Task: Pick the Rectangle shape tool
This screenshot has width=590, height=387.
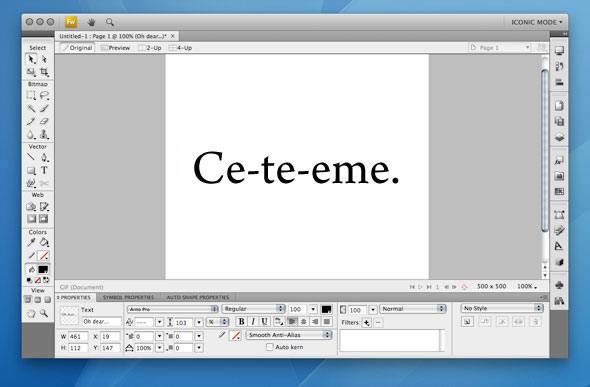Action: [31, 170]
